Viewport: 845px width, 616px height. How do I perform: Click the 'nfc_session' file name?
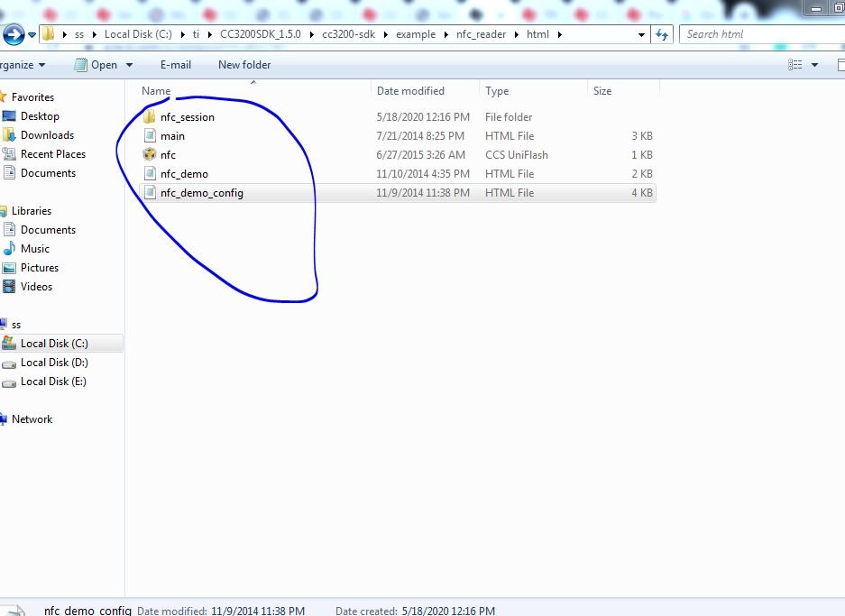[x=188, y=117]
